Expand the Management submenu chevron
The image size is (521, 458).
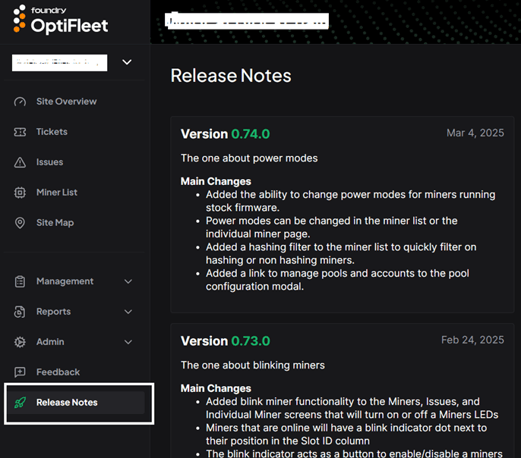tap(128, 282)
